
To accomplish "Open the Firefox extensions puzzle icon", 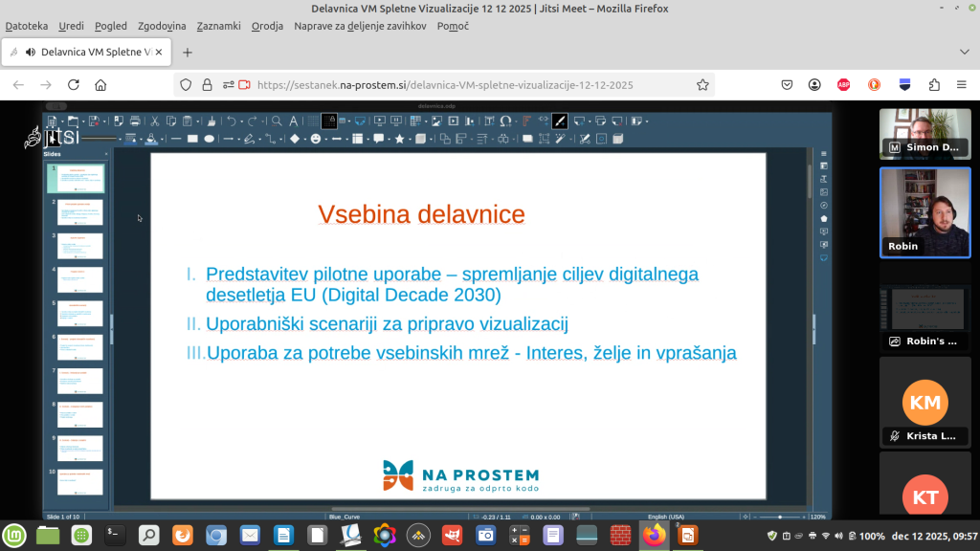I will pos(934,85).
